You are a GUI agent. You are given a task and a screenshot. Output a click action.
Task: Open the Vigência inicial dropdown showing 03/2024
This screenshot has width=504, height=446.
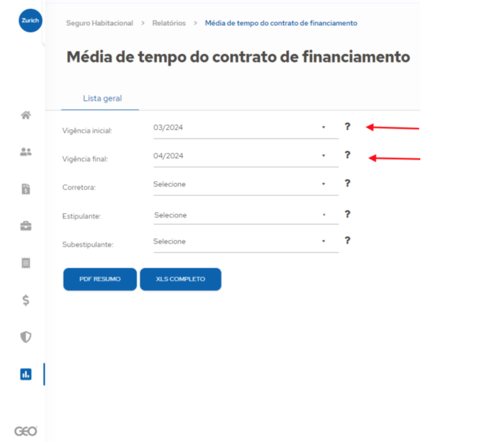click(x=246, y=128)
